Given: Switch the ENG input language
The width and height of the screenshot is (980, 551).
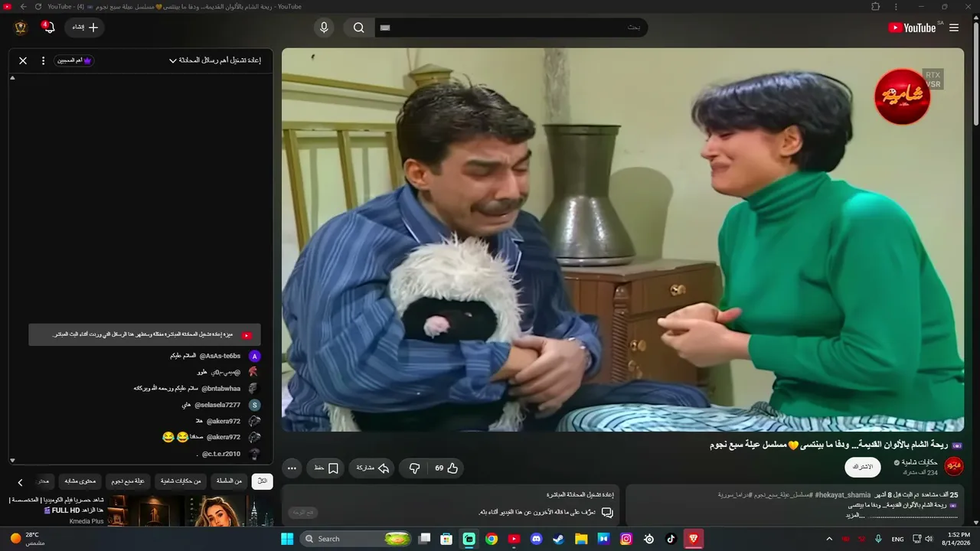Looking at the screenshot, I should [897, 539].
